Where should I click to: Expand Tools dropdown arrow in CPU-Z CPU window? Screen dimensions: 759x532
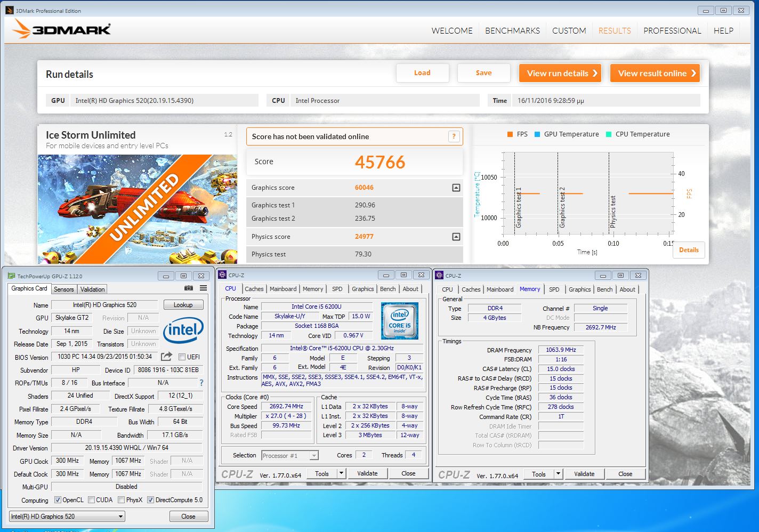[x=341, y=473]
